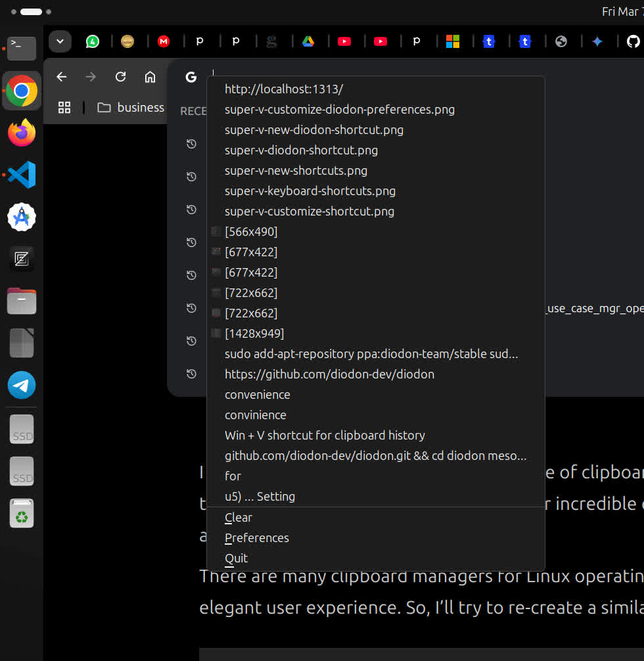Open the Microsoft tab

pos(453,41)
